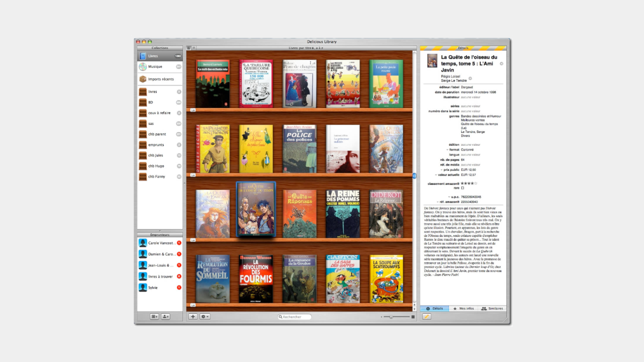Select borrower Carole Vancost…
644x362 pixels.
[x=160, y=243]
